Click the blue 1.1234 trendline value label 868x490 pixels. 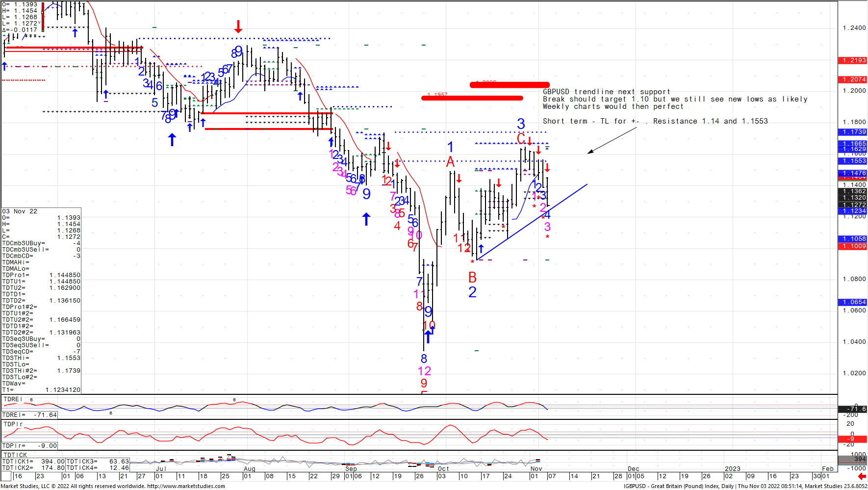pos(852,211)
